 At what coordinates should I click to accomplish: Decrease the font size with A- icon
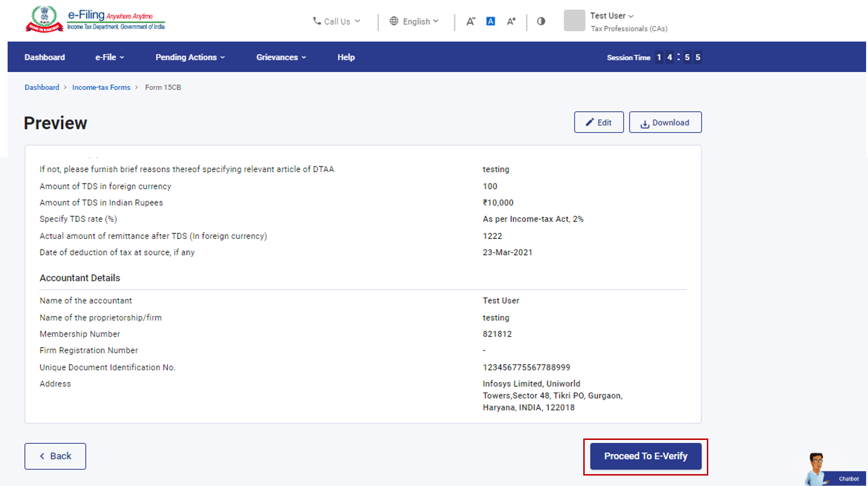click(470, 21)
